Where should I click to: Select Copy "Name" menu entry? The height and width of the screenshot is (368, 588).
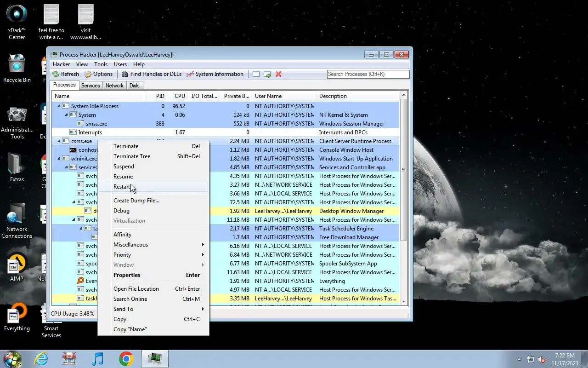153,329
